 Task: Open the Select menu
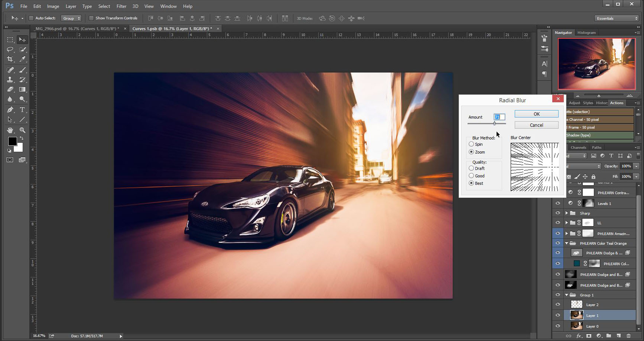tap(104, 6)
